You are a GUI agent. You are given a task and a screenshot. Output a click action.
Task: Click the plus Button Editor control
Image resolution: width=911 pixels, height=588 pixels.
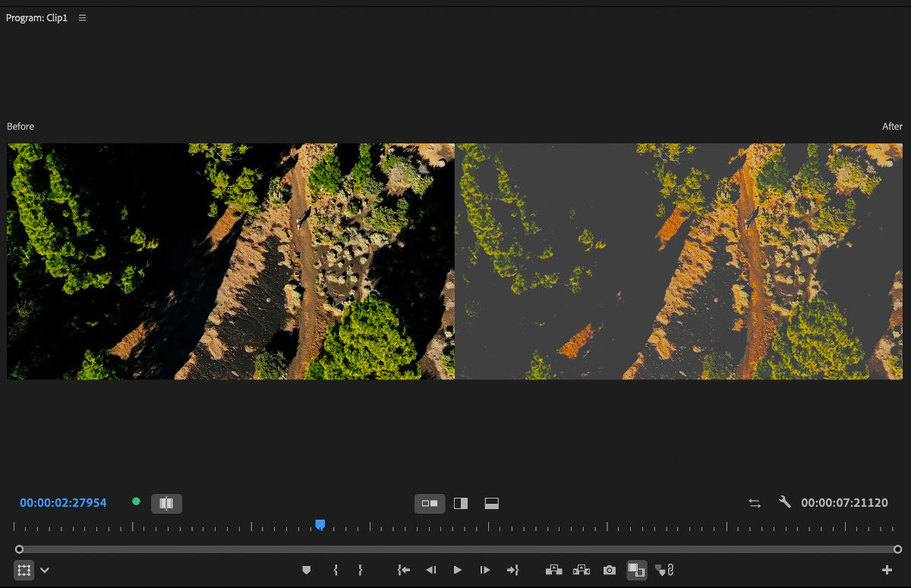click(x=887, y=570)
